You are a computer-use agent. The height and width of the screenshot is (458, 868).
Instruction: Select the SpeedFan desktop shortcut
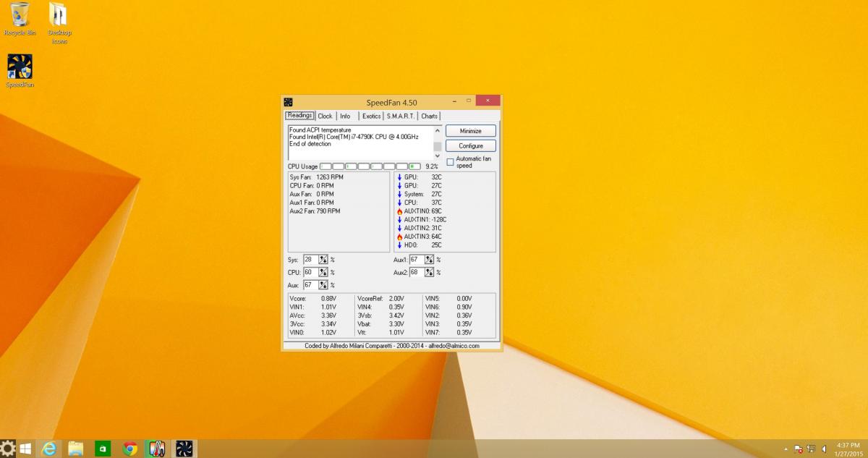(x=20, y=71)
